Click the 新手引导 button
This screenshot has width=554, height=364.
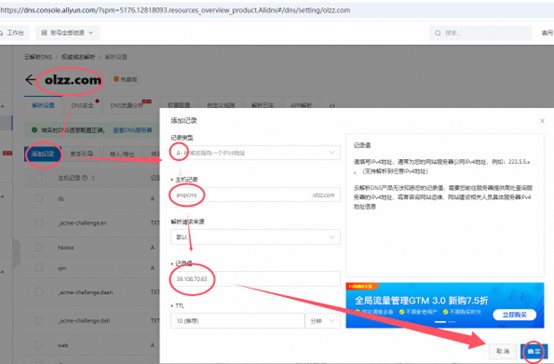pyautogui.click(x=82, y=154)
